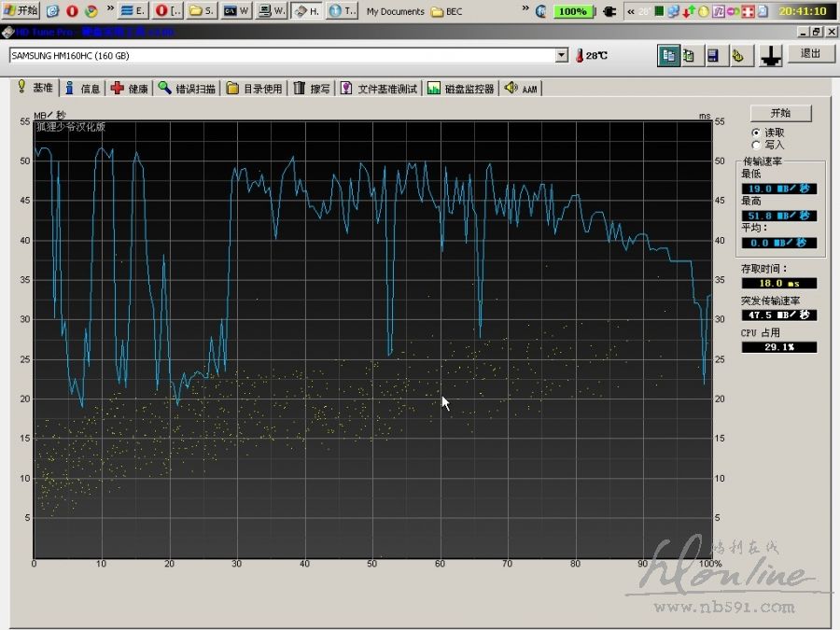
Task: Expand hidden system tray icons chevron
Action: point(632,11)
